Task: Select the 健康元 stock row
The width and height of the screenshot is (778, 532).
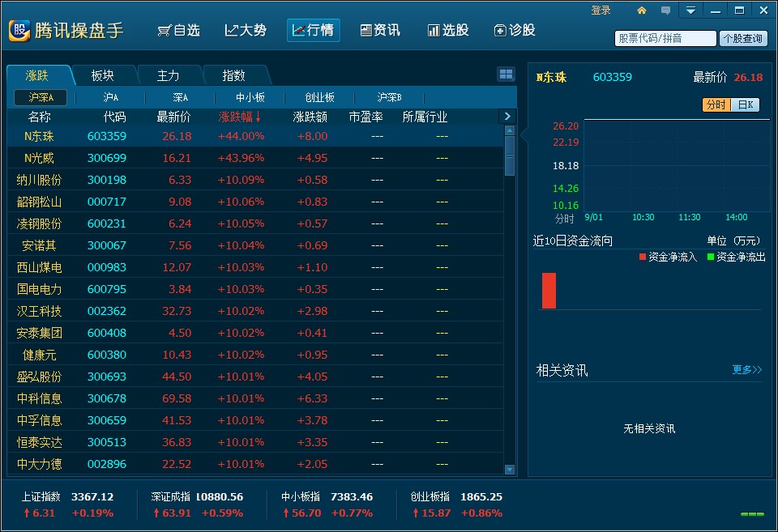Action: pyautogui.click(x=255, y=355)
